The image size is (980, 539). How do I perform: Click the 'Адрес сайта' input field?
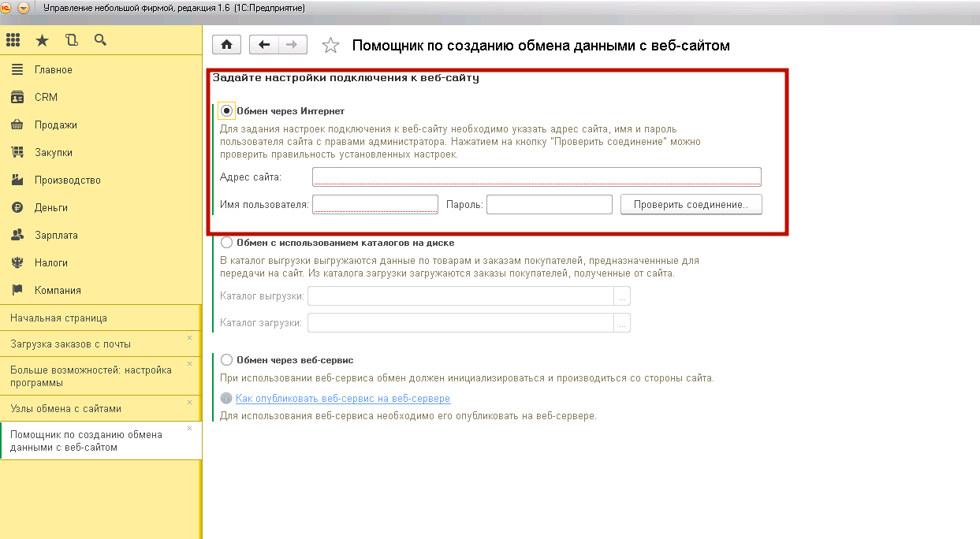[536, 177]
